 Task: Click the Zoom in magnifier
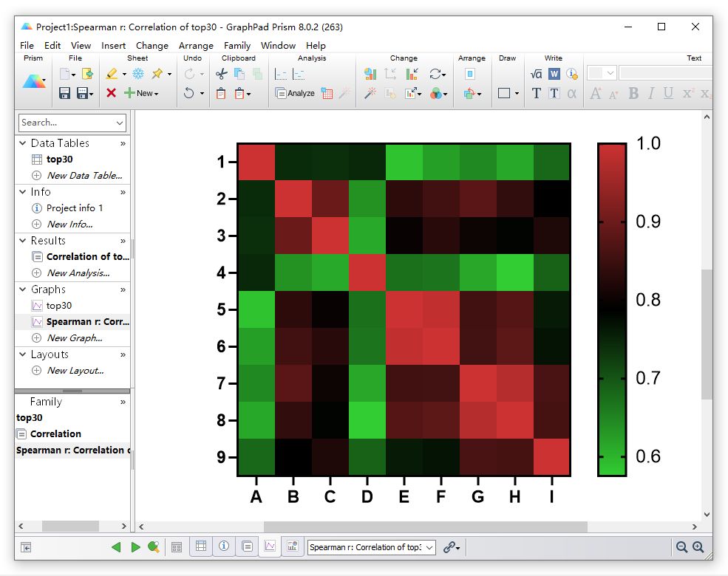tap(698, 547)
